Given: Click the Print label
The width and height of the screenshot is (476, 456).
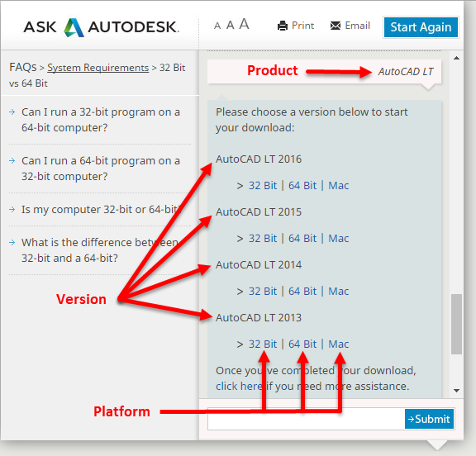Looking at the screenshot, I should [302, 26].
